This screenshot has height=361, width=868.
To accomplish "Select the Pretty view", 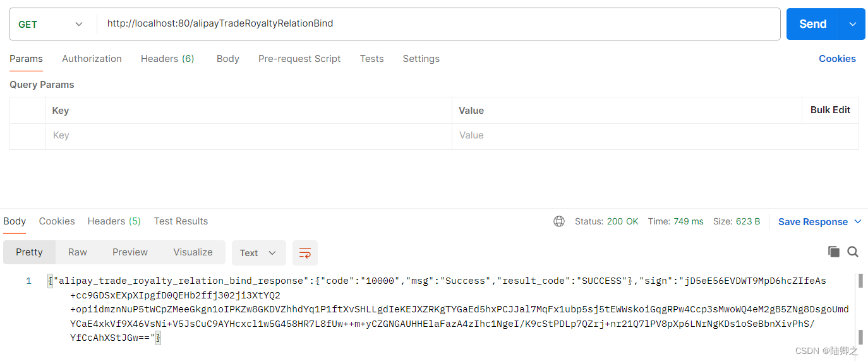I will pos(29,252).
